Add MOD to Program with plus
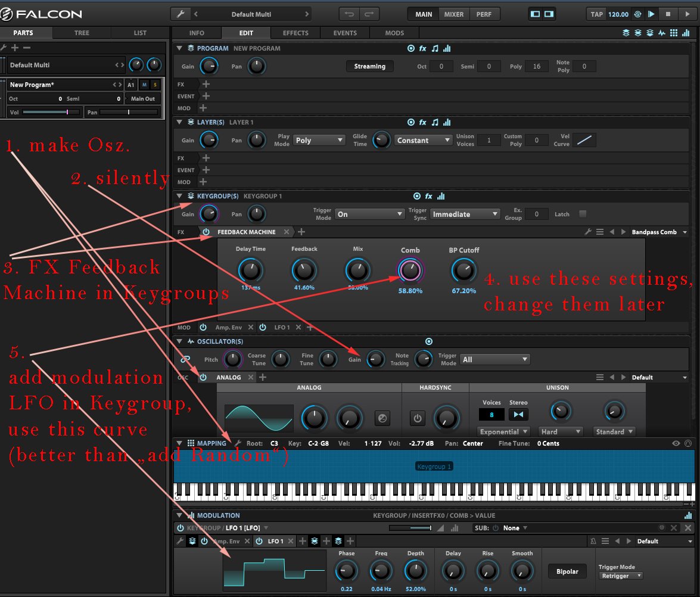Image resolution: width=700 pixels, height=597 pixels. [x=203, y=108]
